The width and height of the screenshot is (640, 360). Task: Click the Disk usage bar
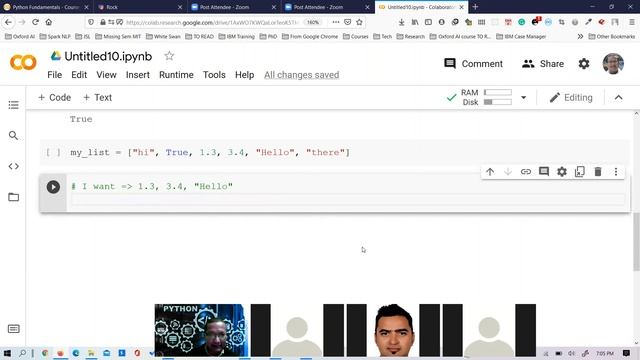point(498,102)
